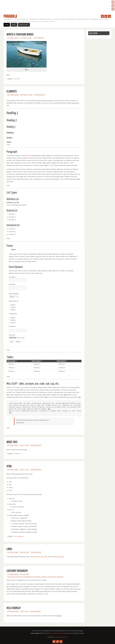
Task: Click the floating YouTube icon at the page edge
Action: (113, 2)
